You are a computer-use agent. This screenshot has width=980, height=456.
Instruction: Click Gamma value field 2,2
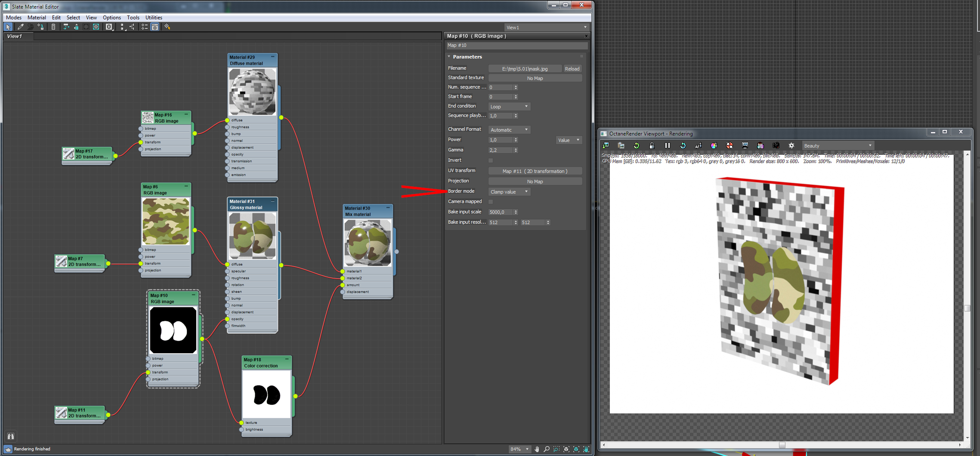point(501,150)
